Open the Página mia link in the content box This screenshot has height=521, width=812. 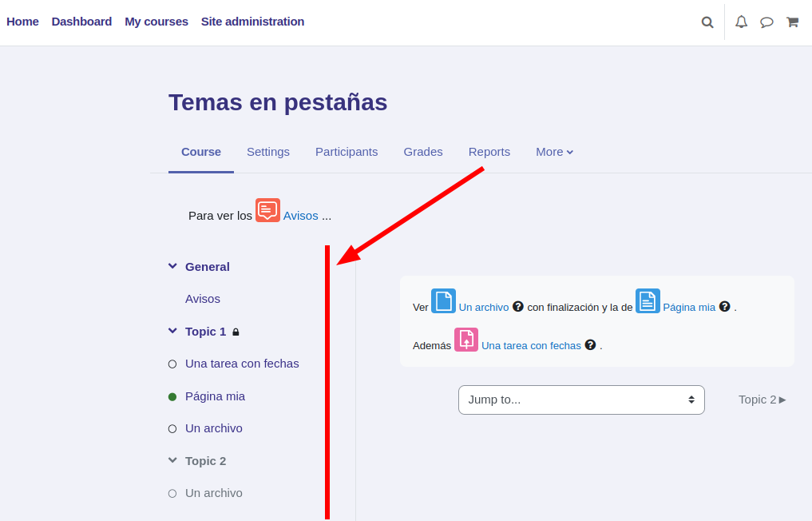pyautogui.click(x=689, y=308)
